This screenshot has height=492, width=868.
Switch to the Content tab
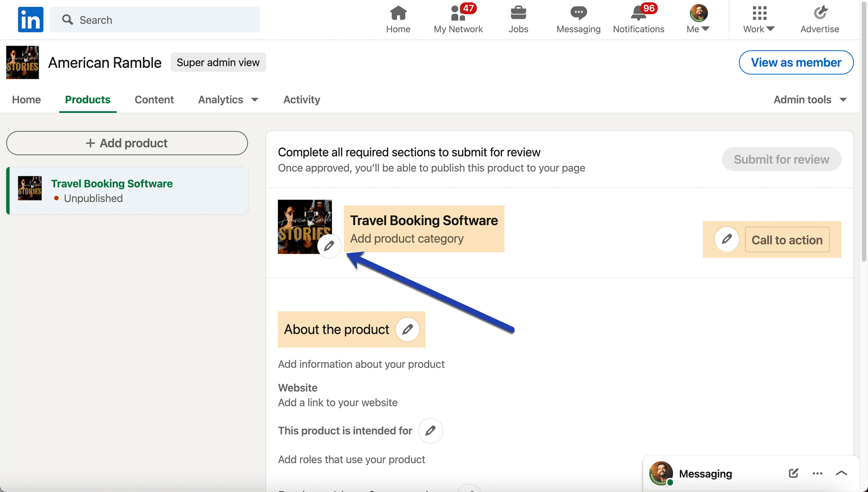click(x=154, y=100)
